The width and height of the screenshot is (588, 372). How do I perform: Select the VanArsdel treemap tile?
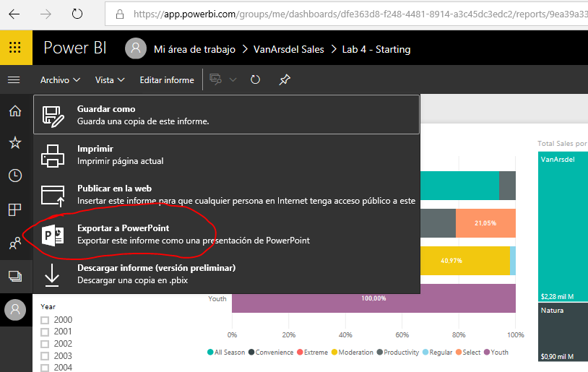[x=563, y=226]
